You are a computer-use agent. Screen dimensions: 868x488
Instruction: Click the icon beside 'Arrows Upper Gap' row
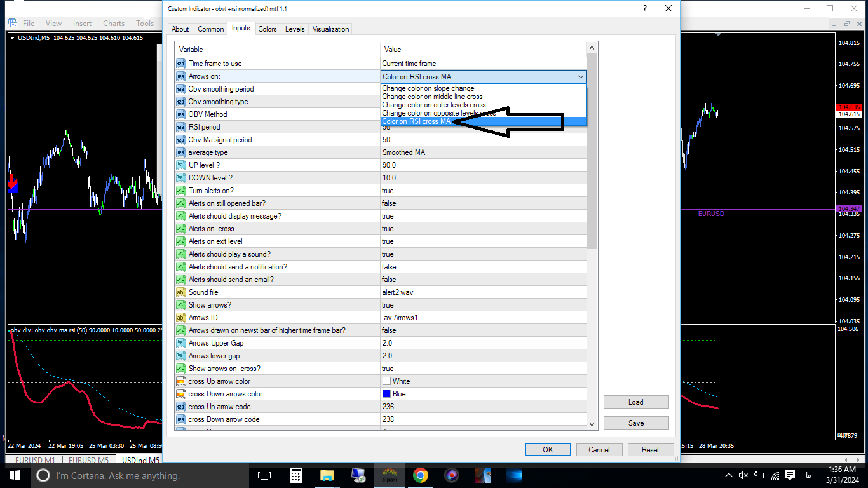click(180, 343)
